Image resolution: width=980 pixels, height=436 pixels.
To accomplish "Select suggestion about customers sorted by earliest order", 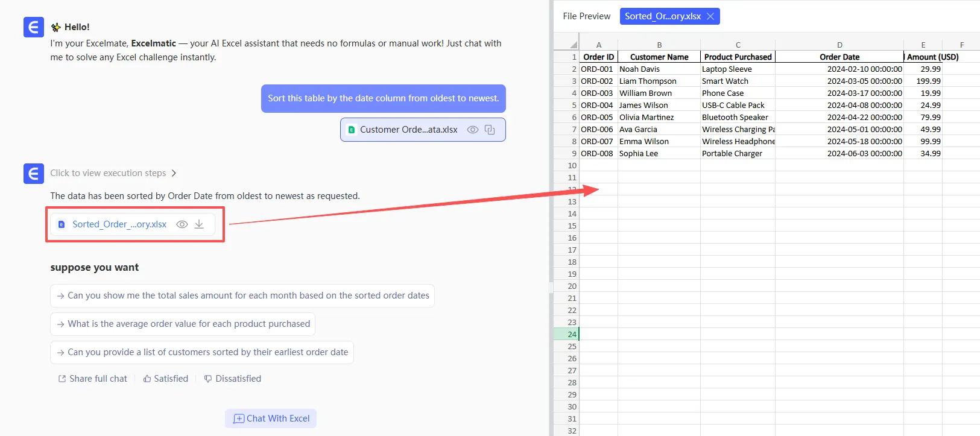I will point(202,352).
